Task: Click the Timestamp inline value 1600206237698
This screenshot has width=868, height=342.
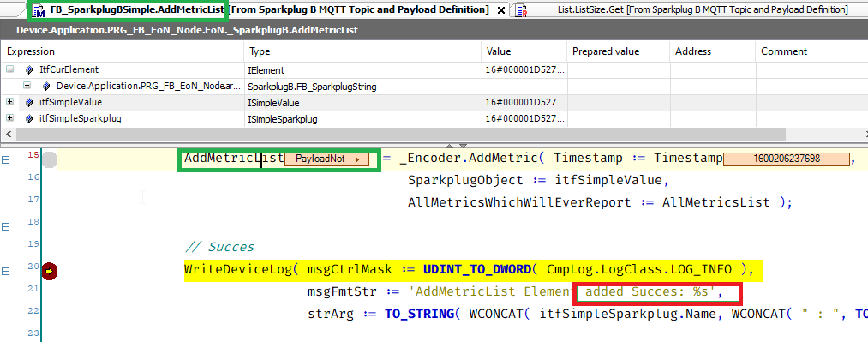Action: pos(787,159)
